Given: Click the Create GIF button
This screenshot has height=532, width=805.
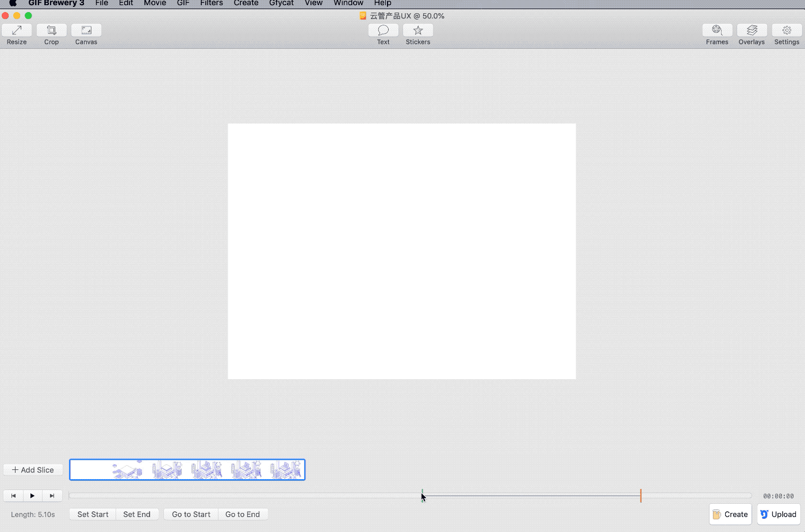Looking at the screenshot, I should click(x=730, y=514).
